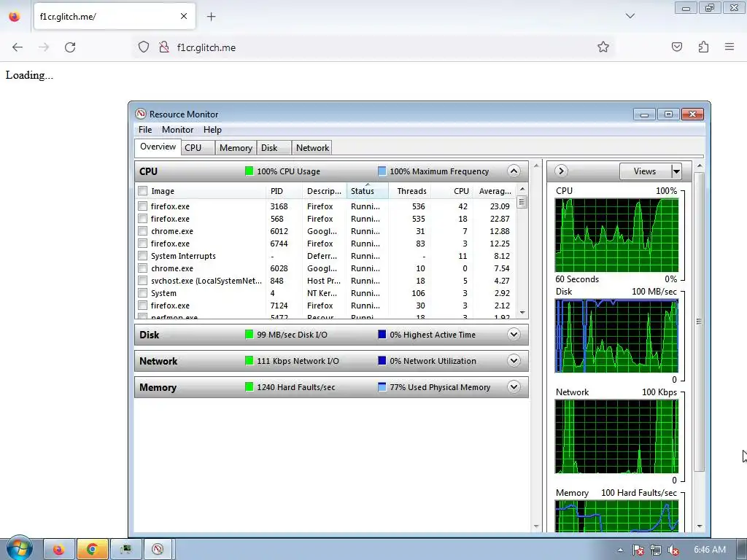Check the firefox.exe PID 568 checkbox
The height and width of the screenshot is (560, 747).
click(142, 219)
